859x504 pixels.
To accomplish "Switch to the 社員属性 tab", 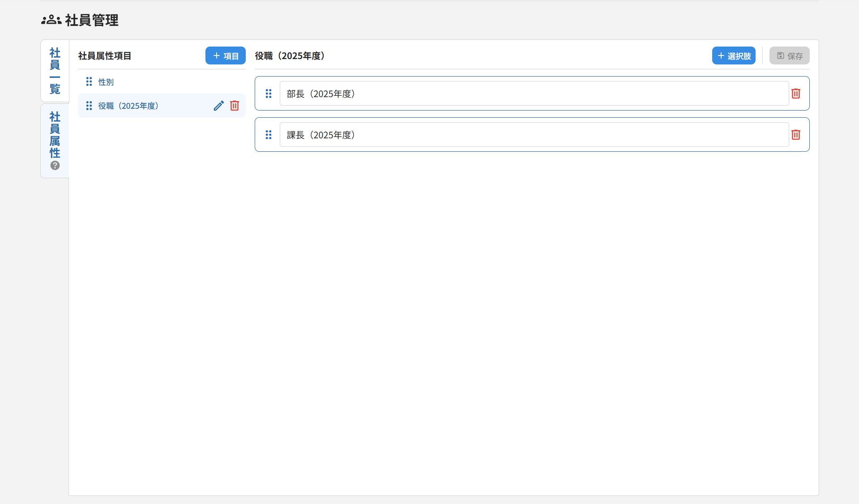I will tap(55, 134).
